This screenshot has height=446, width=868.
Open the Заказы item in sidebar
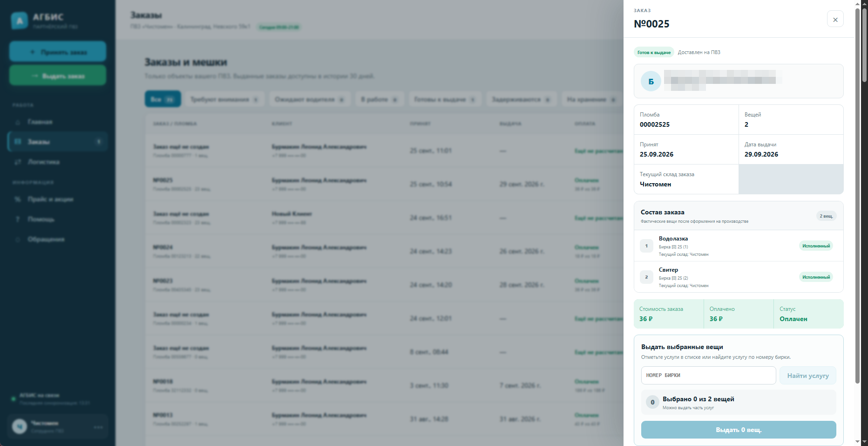pos(57,142)
